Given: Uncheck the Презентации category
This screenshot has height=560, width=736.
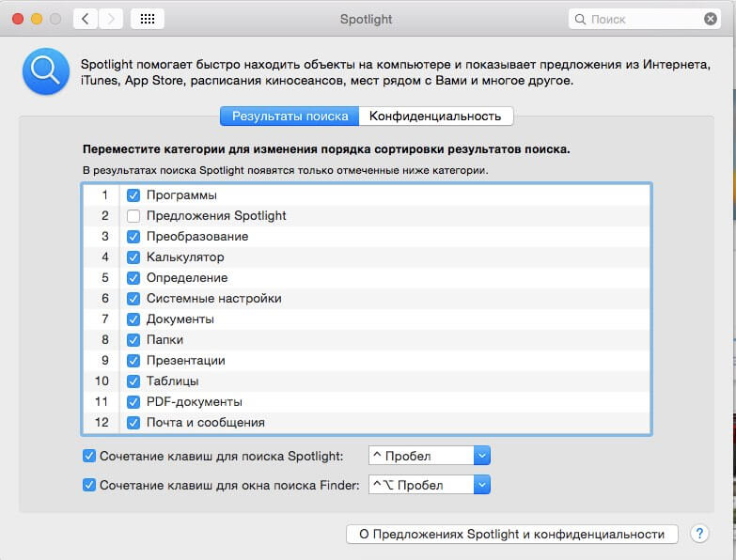Looking at the screenshot, I should 133,360.
